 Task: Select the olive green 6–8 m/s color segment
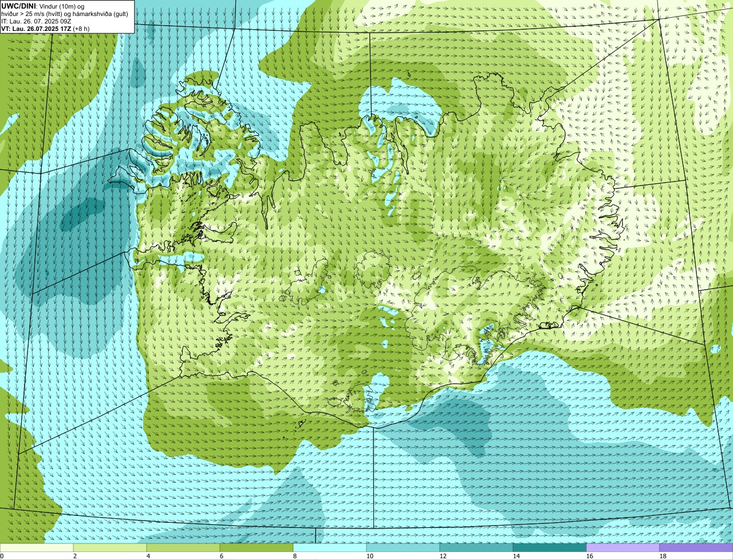point(257,547)
